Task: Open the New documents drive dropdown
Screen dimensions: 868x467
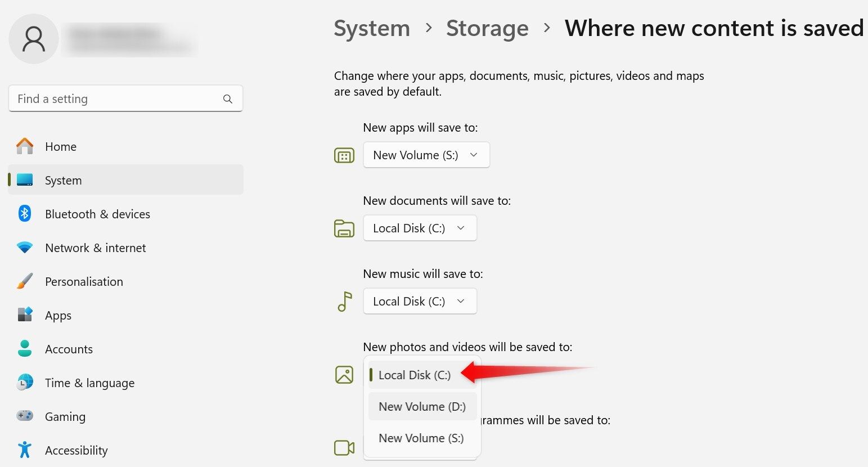Action: point(420,228)
